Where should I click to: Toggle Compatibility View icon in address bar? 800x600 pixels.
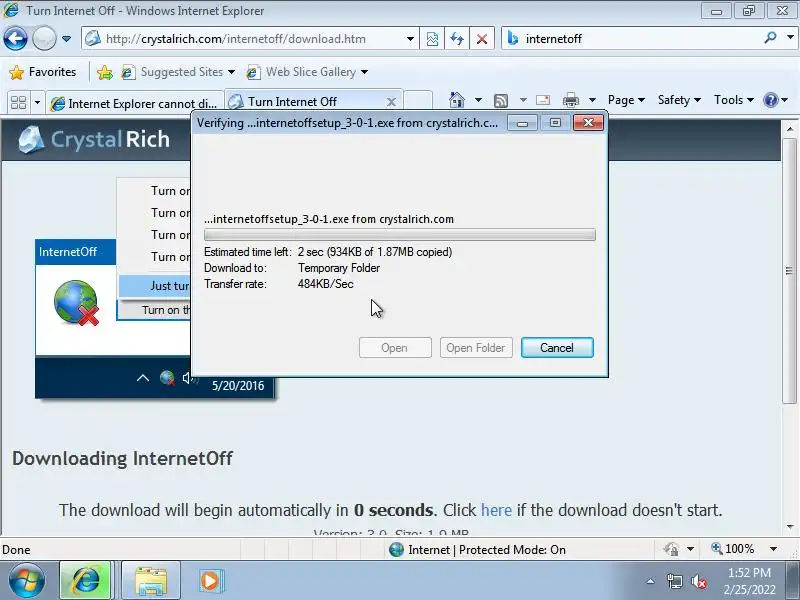(x=432, y=39)
